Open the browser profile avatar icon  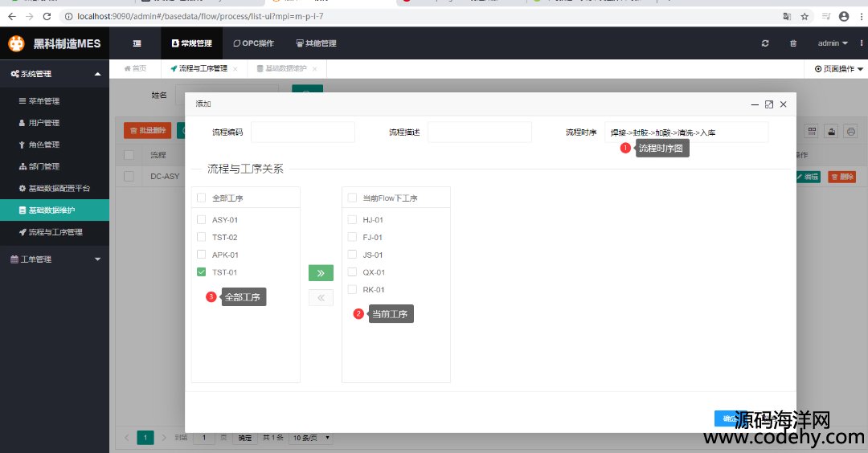(844, 17)
